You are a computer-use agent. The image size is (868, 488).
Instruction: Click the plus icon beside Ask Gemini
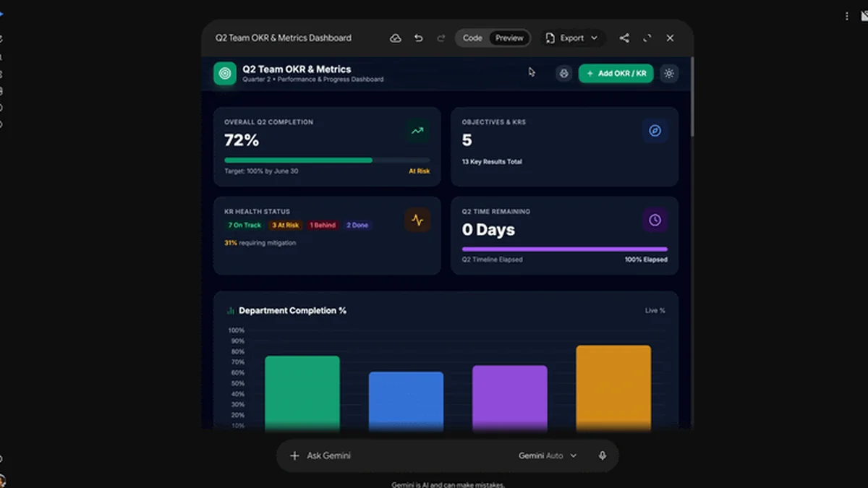click(x=294, y=456)
